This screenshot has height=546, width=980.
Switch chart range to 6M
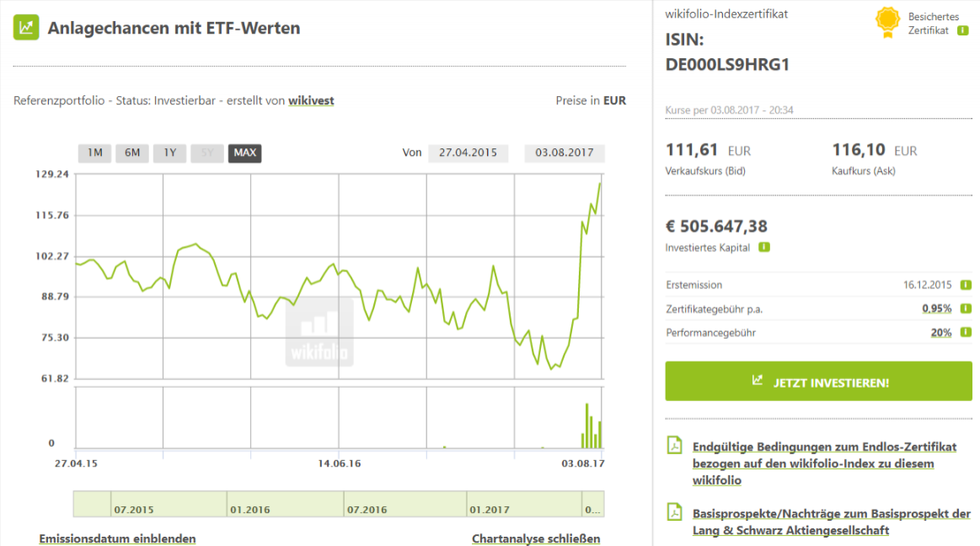(x=132, y=153)
